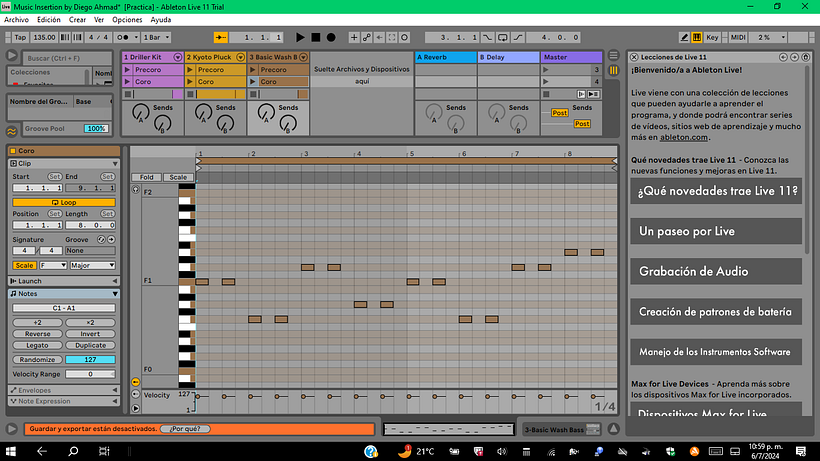Click the Reverse notes button
820x461 pixels.
pyautogui.click(x=37, y=334)
